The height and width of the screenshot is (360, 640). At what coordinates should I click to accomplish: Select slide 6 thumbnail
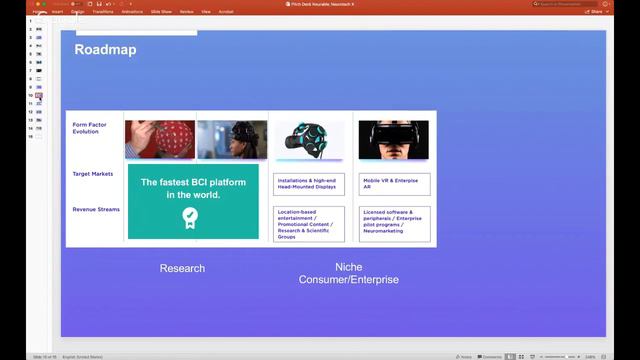coord(39,62)
